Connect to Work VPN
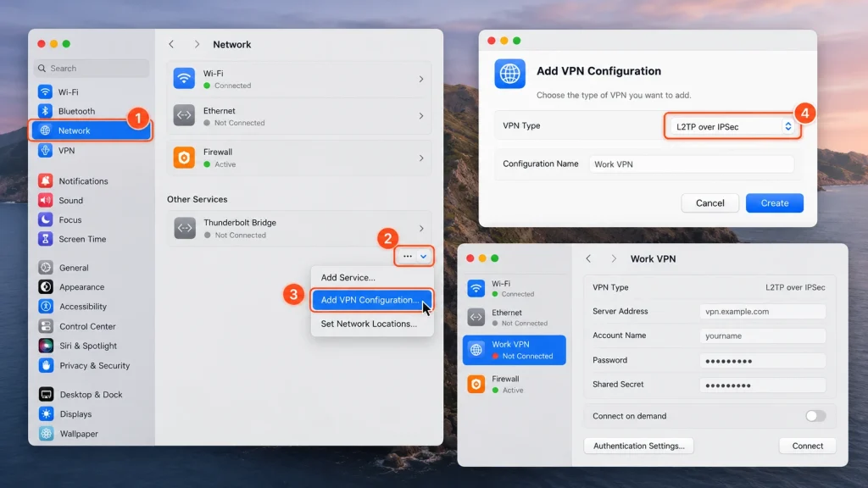 [807, 446]
